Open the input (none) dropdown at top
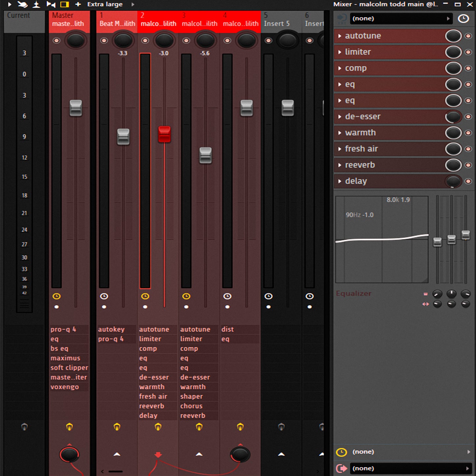 coord(401,18)
